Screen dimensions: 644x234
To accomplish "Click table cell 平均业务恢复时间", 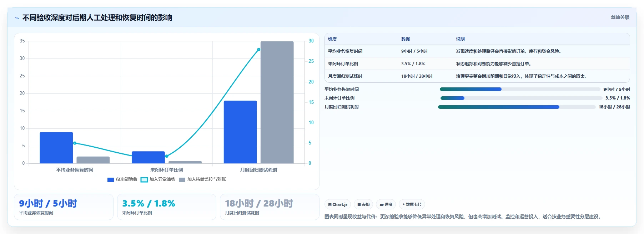I will point(345,51).
